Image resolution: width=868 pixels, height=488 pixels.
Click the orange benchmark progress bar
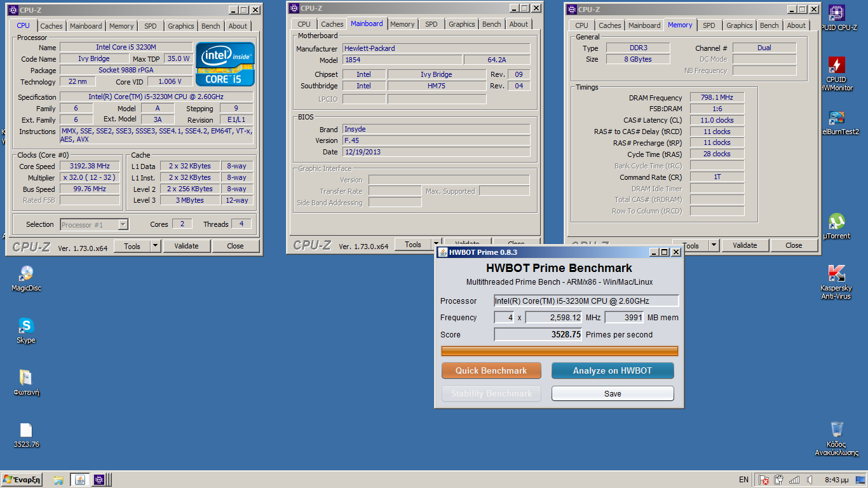click(x=560, y=351)
